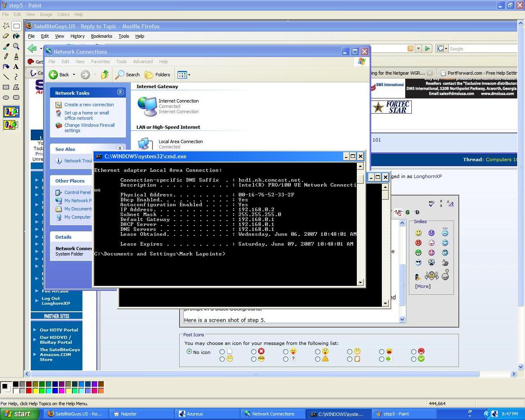Open the Back button history dropdown arrow
Screen dimensions: 525x420
74,75
